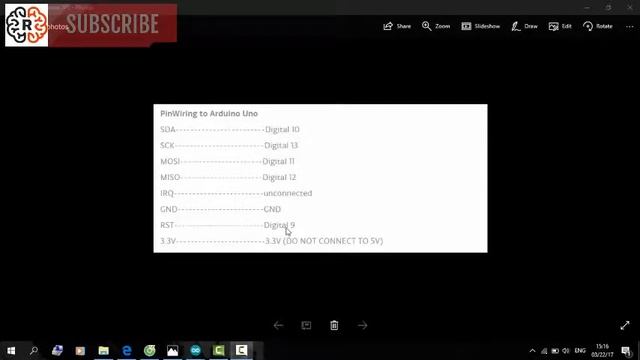Open Arduino IDE from taskbar
Screen dimensions: 640x360
[x=196, y=351]
